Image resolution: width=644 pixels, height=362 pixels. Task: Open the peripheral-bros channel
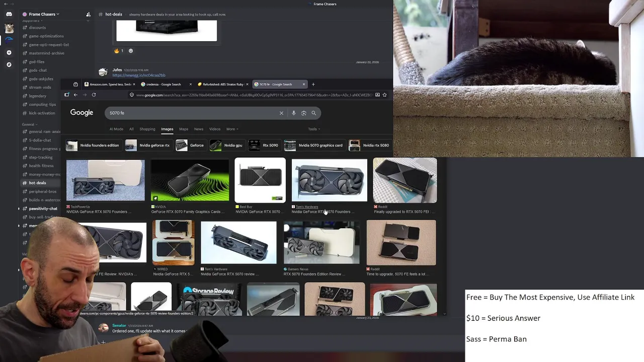(43, 192)
